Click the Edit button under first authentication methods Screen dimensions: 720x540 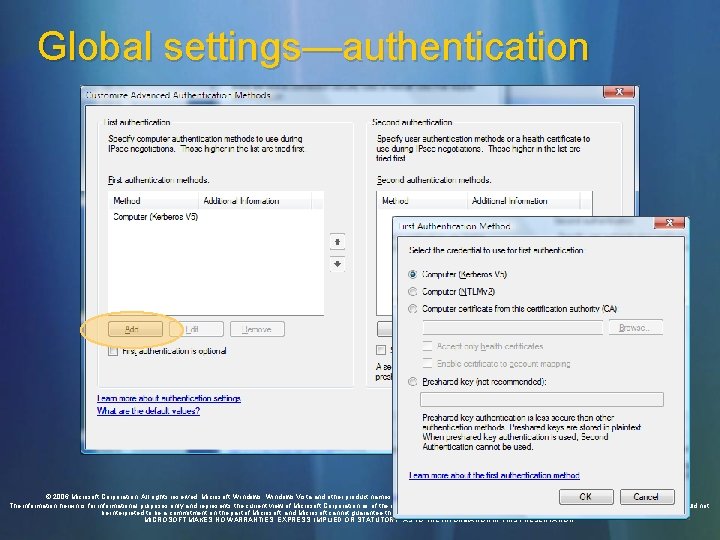pos(197,329)
